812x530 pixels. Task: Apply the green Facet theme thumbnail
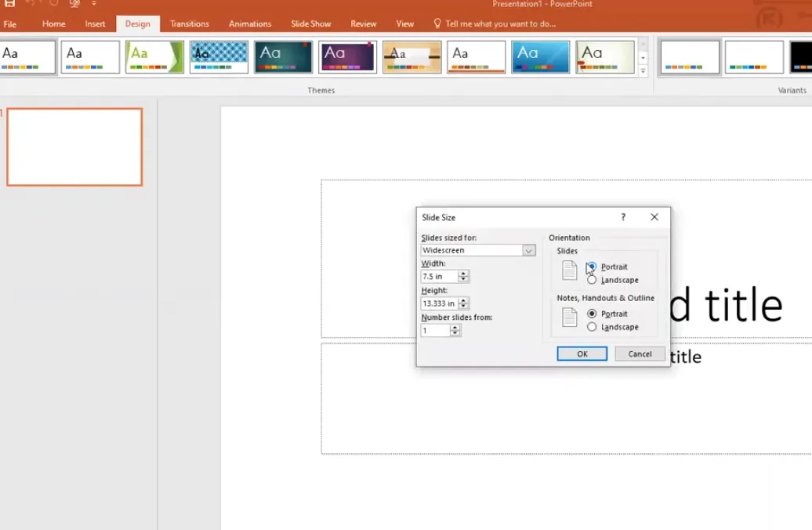tap(154, 57)
